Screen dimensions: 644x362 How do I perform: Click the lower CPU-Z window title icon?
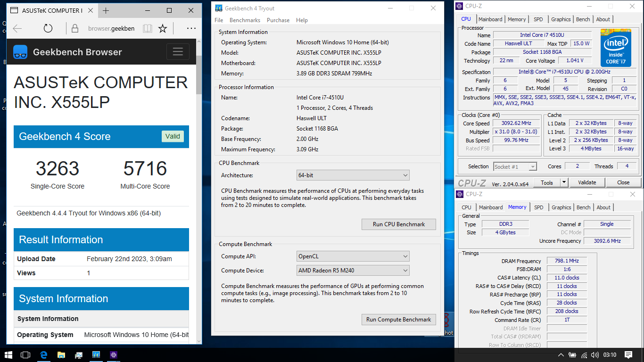pos(460,194)
